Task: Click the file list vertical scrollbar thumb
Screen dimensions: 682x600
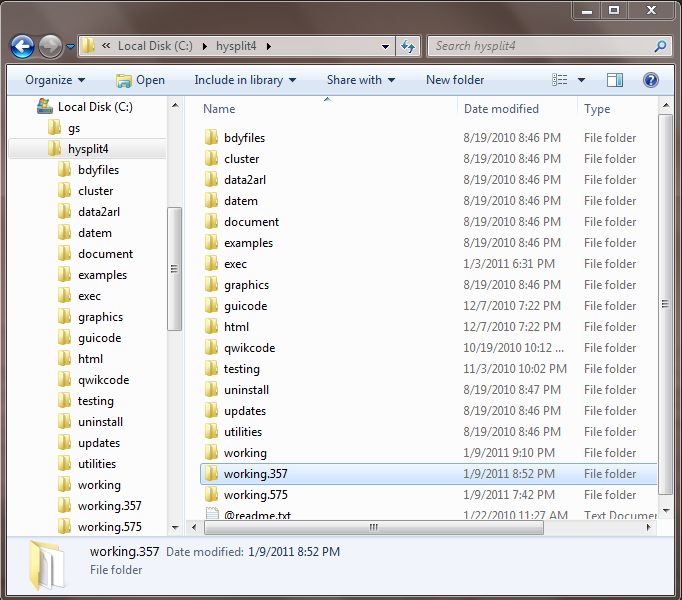Action: [665, 305]
